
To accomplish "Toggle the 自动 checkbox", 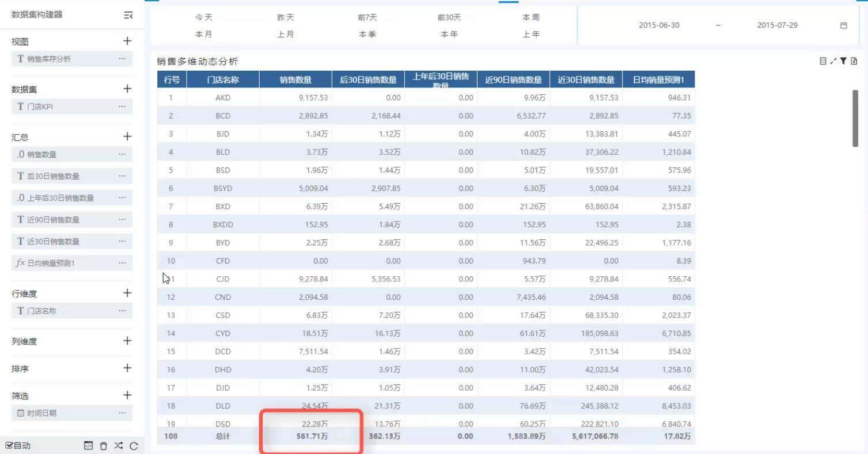I will pyautogui.click(x=9, y=445).
